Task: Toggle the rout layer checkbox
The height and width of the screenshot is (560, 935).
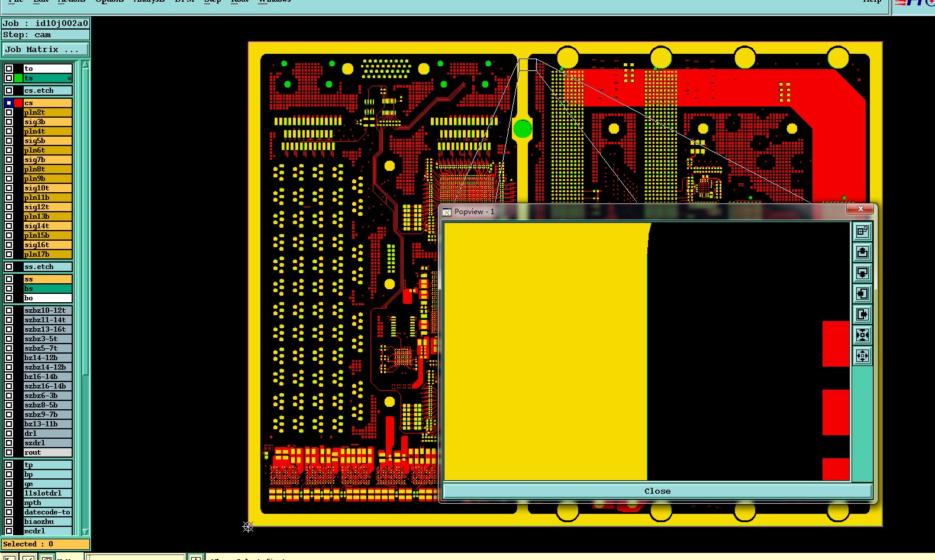Action: [9, 452]
